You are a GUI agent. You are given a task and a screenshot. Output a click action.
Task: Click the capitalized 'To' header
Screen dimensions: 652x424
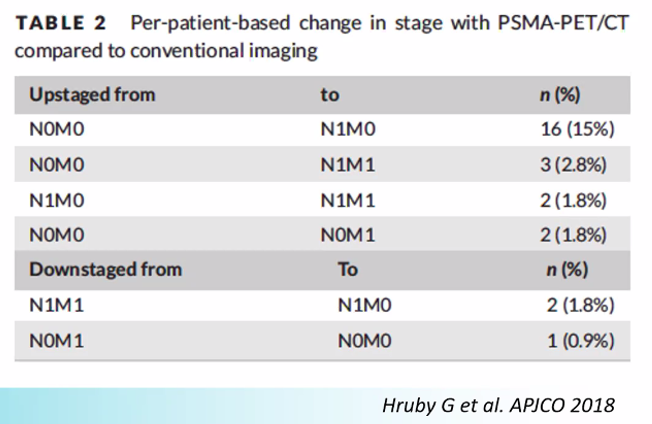(348, 269)
